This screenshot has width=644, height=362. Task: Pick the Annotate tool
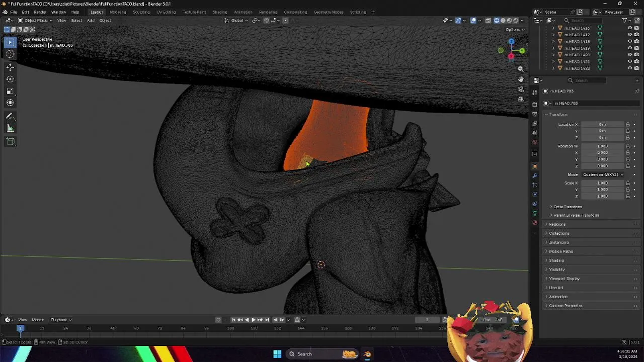[x=10, y=117]
